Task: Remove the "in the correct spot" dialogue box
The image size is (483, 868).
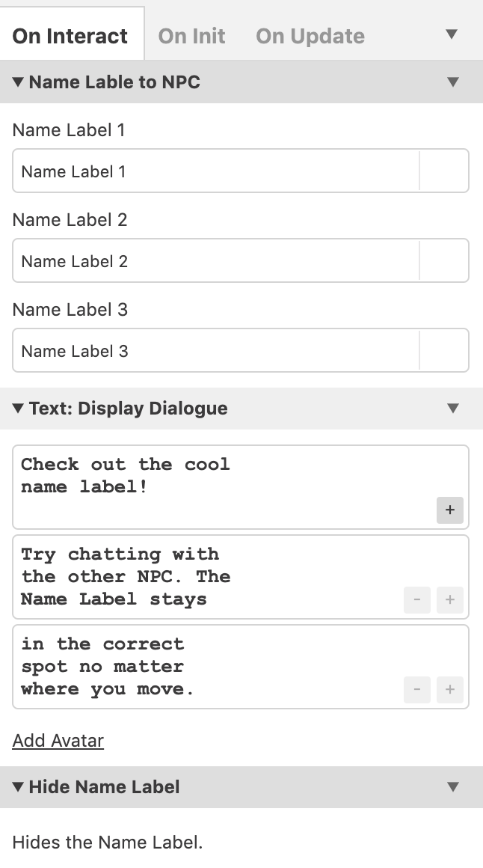Action: (417, 689)
